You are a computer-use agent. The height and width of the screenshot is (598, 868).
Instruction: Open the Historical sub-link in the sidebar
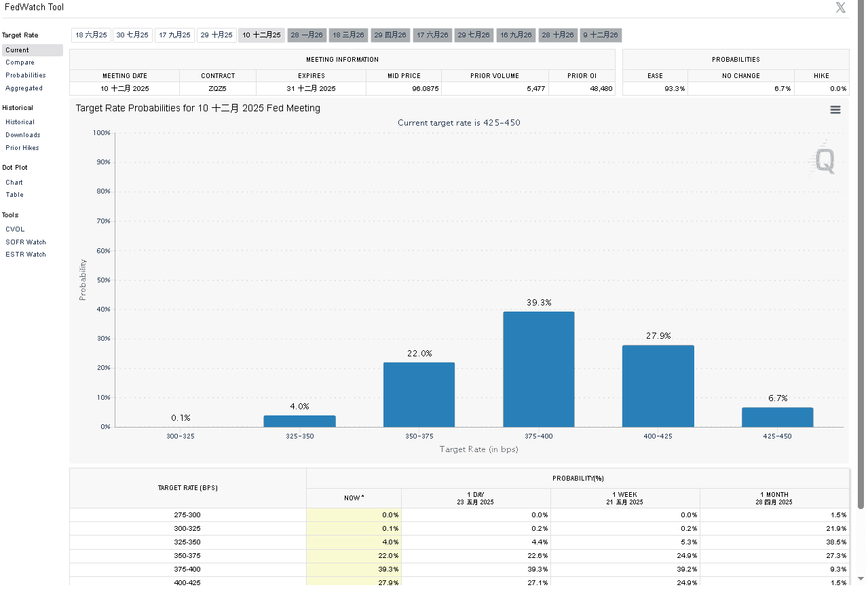[x=20, y=122]
